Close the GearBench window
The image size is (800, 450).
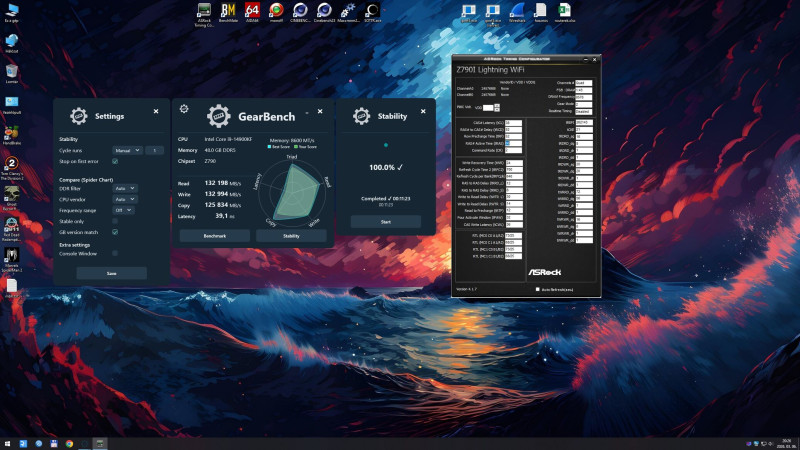pos(320,111)
